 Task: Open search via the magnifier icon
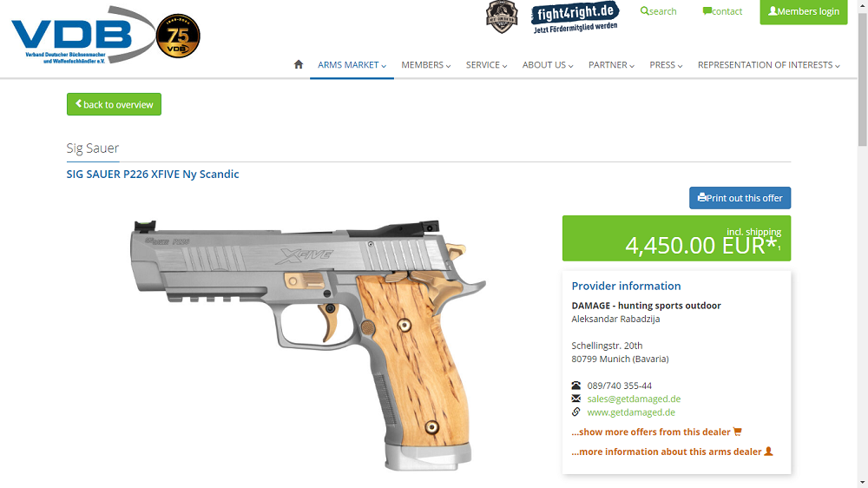pyautogui.click(x=644, y=11)
